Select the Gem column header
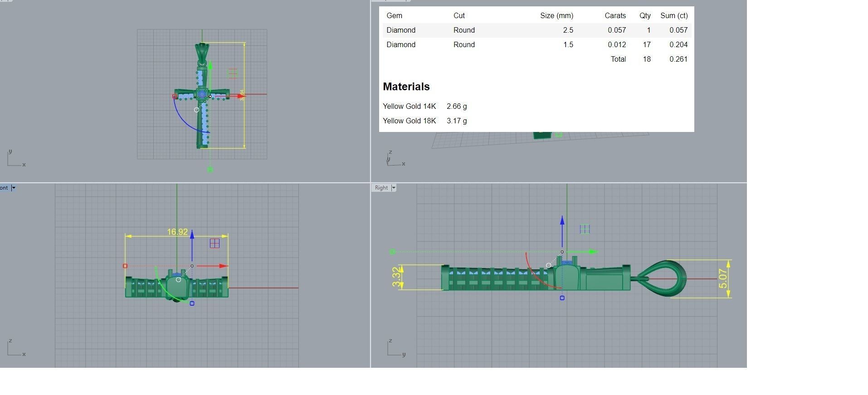This screenshot has width=868, height=395. pyautogui.click(x=394, y=15)
